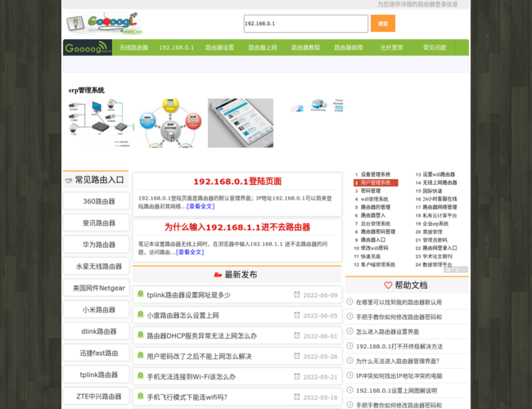Open the 192.168.0.1 navigation menu item

click(177, 47)
